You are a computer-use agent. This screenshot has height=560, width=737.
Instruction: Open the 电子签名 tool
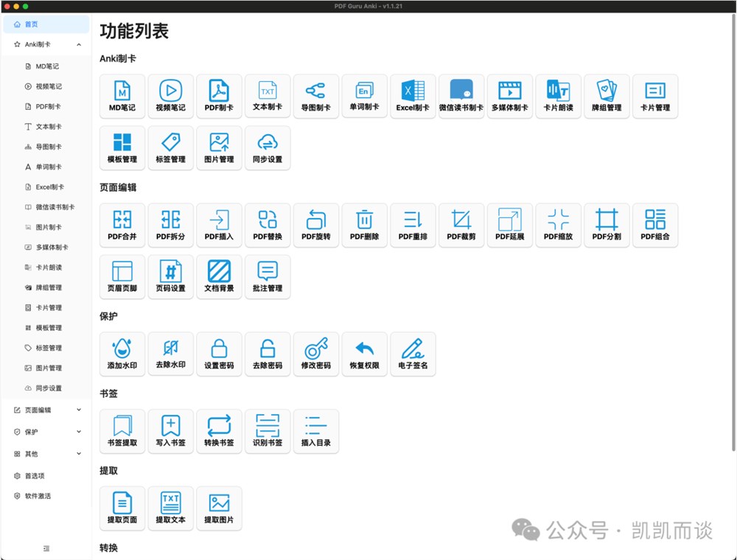tap(413, 354)
